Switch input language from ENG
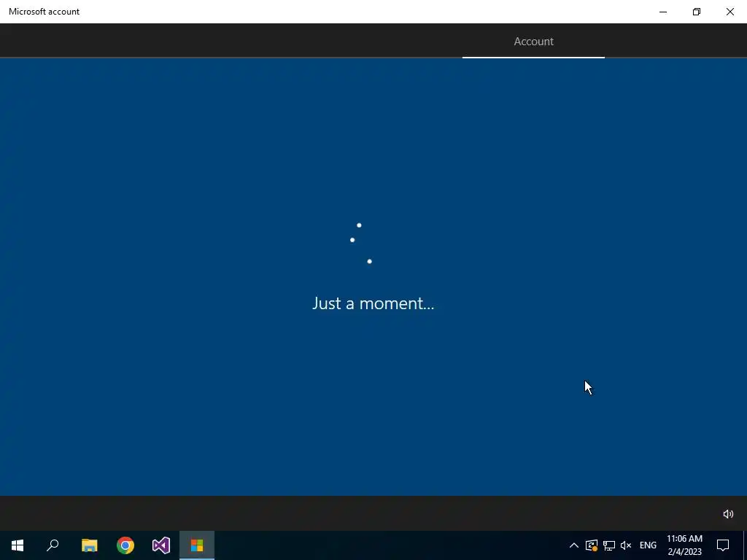This screenshot has height=560, width=747. click(x=648, y=545)
